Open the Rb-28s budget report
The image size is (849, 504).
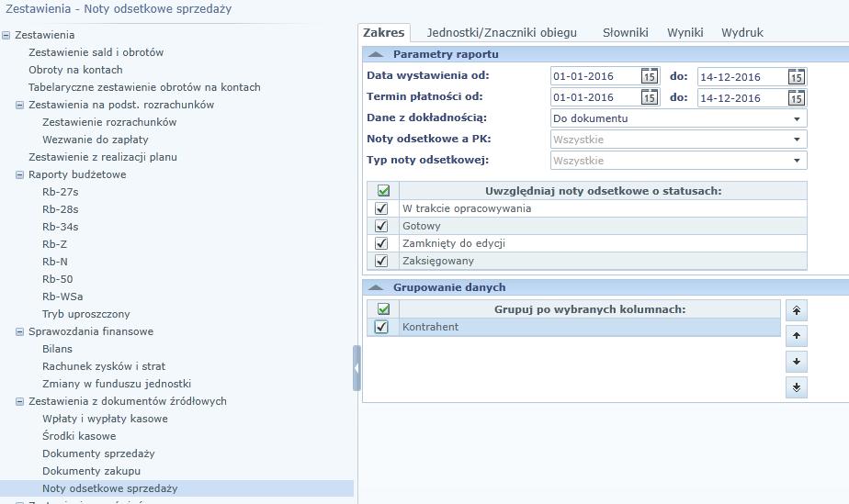pyautogui.click(x=60, y=209)
